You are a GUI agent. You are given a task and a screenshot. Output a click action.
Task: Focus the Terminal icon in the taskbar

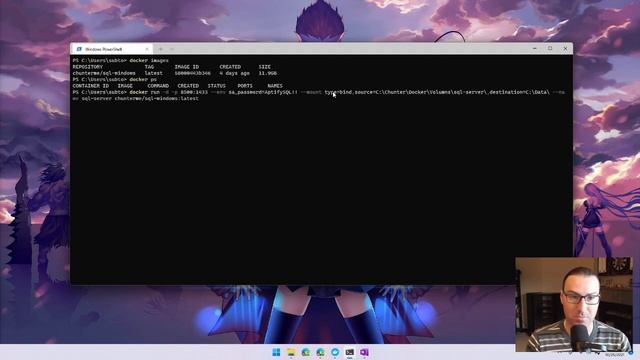pos(350,352)
